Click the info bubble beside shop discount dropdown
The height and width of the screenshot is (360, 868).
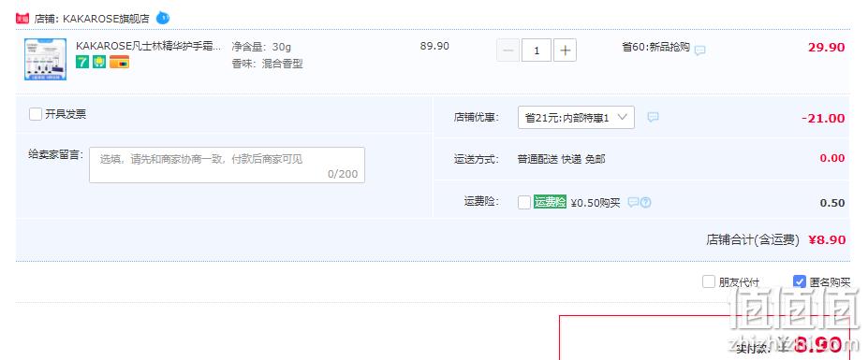coord(654,117)
